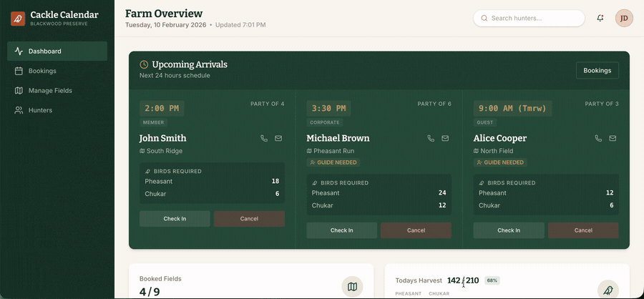Image resolution: width=644 pixels, height=299 pixels.
Task: Click the North Field field label
Action: pyautogui.click(x=497, y=151)
